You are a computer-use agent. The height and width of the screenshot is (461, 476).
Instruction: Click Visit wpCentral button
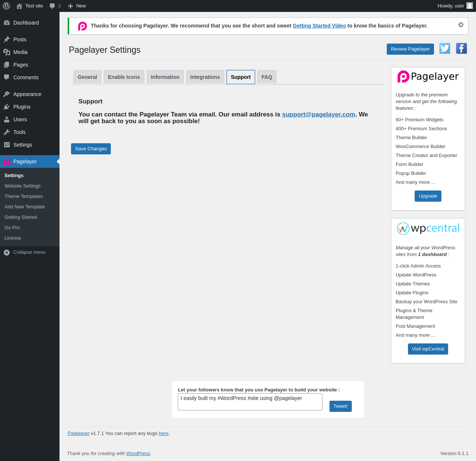[x=428, y=349]
